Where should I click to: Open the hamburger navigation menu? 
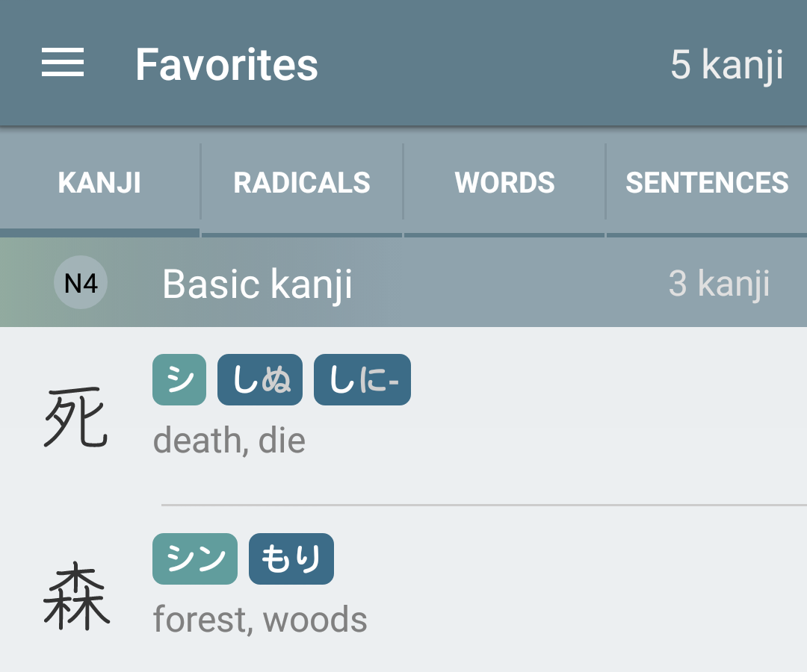[x=63, y=62]
